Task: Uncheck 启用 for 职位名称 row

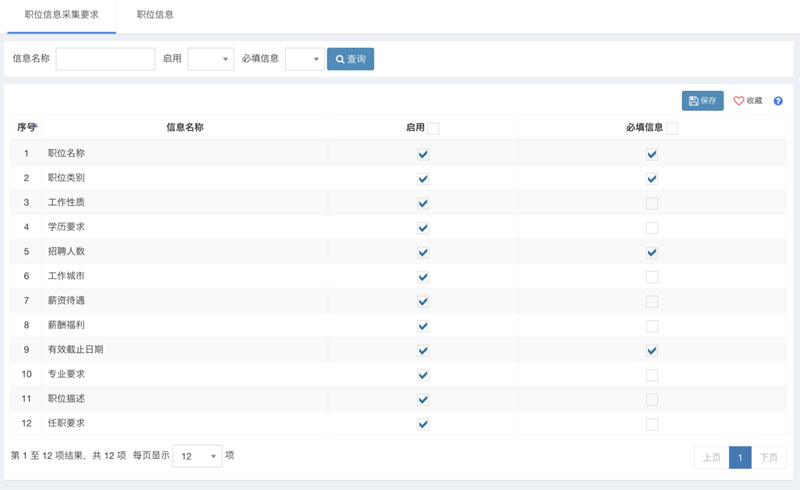Action: point(423,154)
